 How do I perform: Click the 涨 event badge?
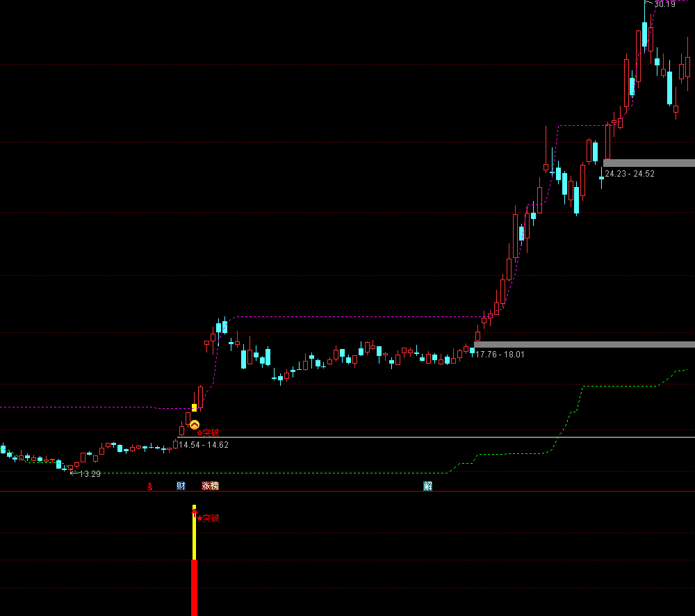click(206, 486)
